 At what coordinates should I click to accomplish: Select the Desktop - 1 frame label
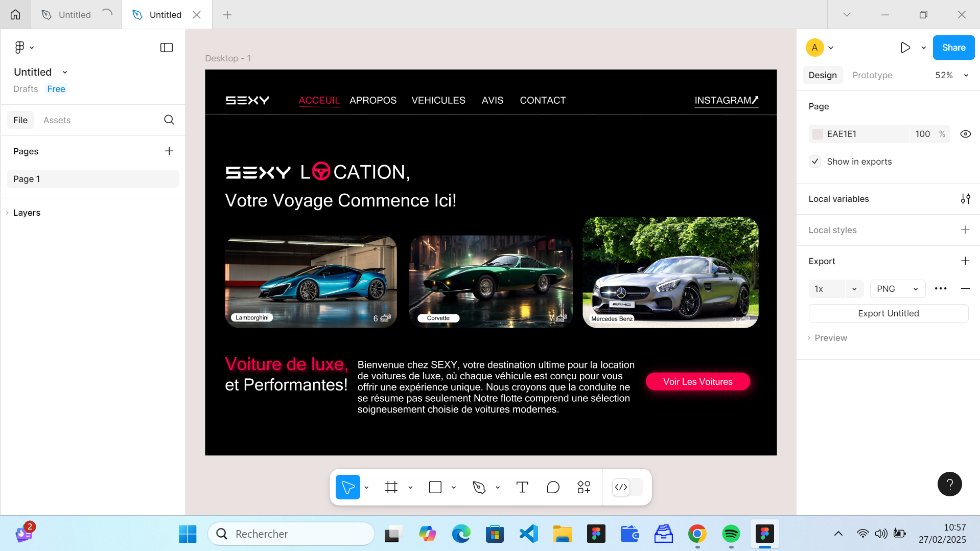tap(228, 58)
